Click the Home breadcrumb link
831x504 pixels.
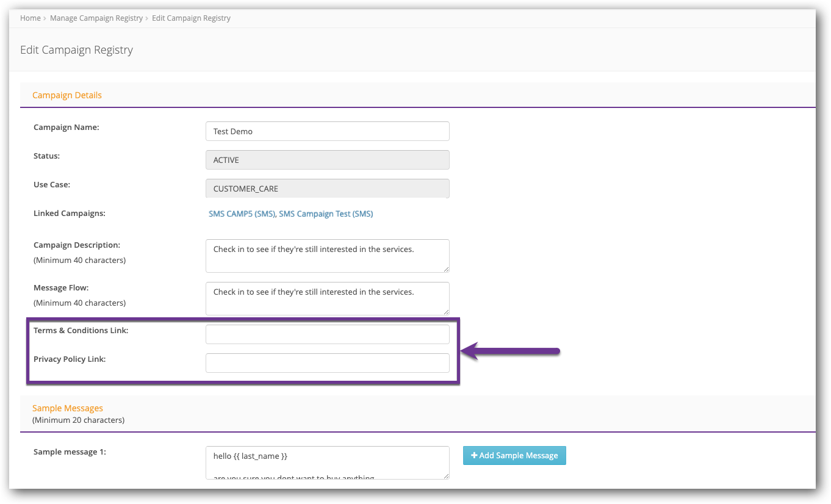30,18
